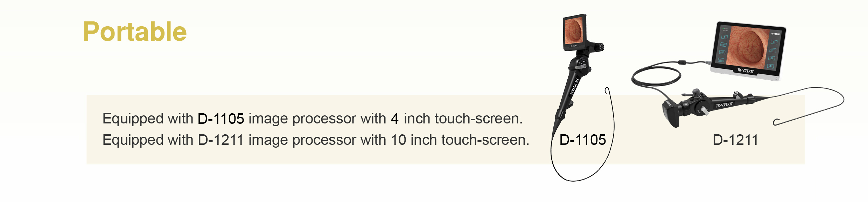The image size is (868, 202).
Task: Click the "Portable" heading
Action: click(135, 32)
